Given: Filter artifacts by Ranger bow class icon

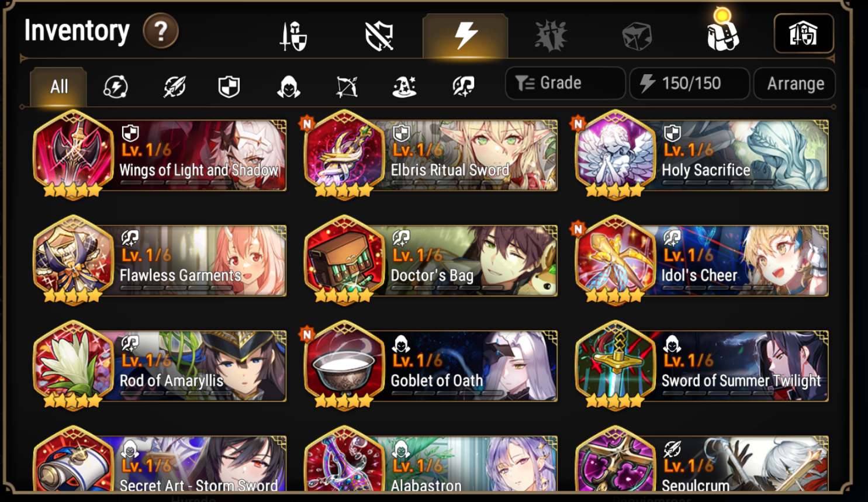Looking at the screenshot, I should point(347,87).
